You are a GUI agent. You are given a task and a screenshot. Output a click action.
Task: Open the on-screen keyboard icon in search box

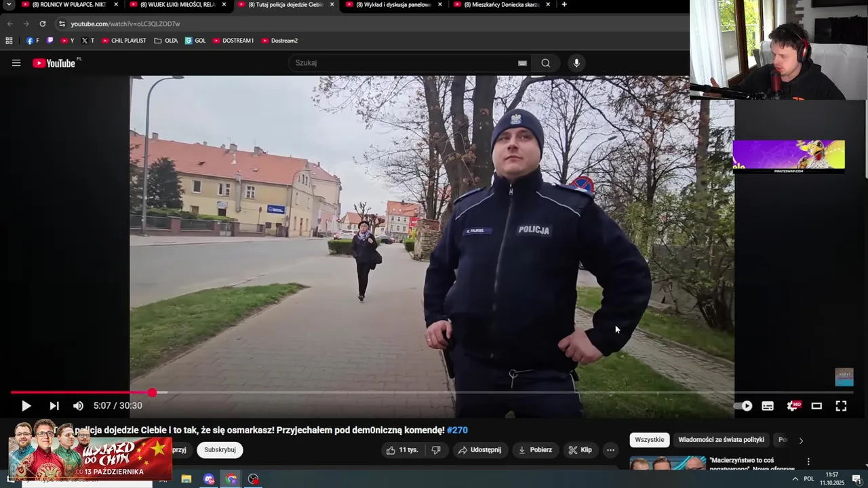(x=522, y=63)
